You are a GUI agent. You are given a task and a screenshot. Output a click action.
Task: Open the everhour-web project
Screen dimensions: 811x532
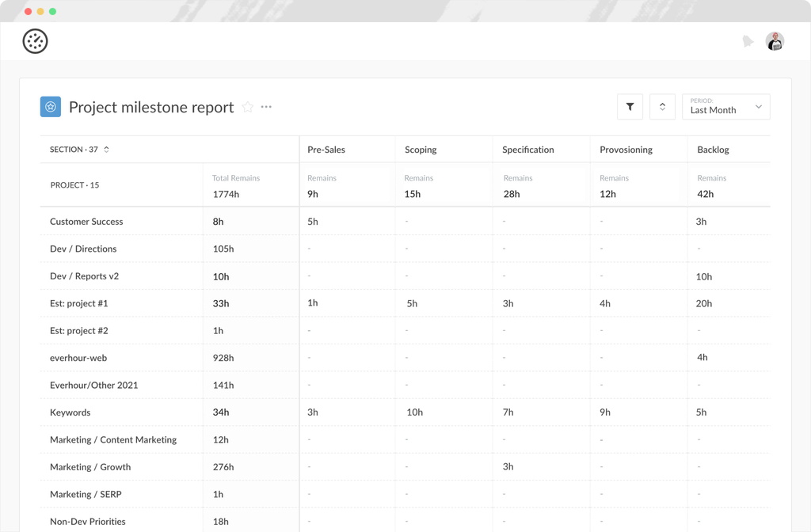[80, 358]
